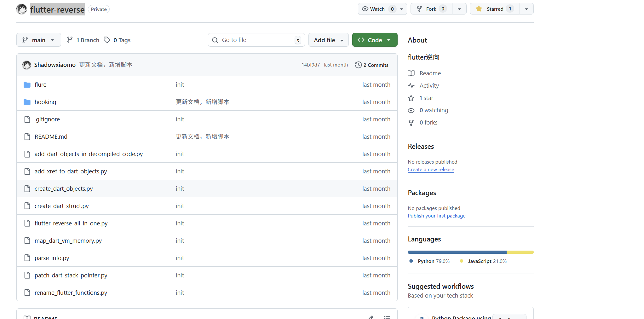The width and height of the screenshot is (644, 319).
Task: Click the pulse icon beside Activity
Action: 411,85
